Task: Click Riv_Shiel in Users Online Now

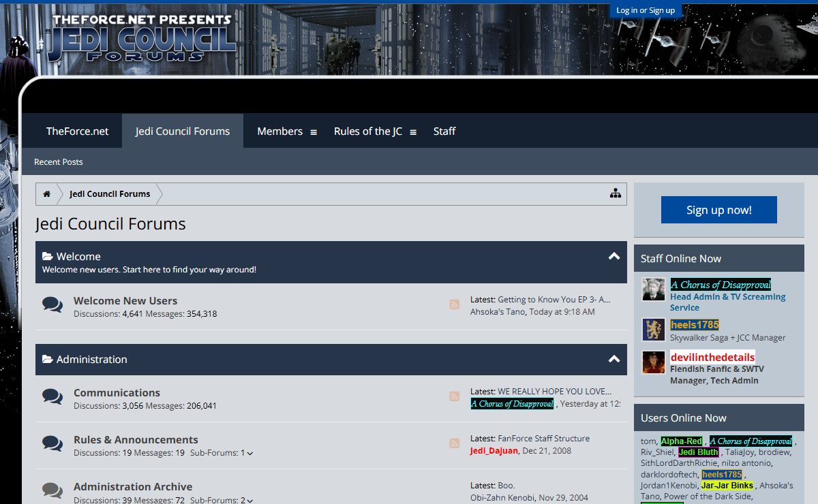Action: (x=657, y=452)
